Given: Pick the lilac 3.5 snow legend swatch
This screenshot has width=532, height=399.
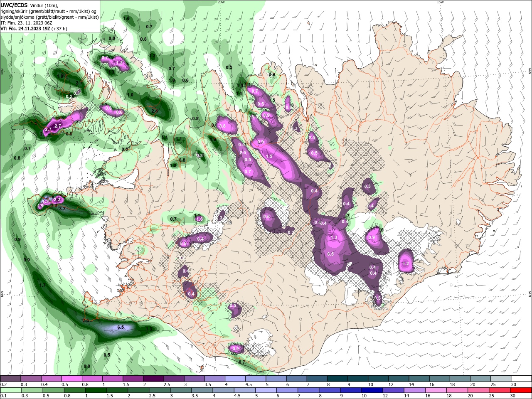Looking at the screenshot, I should pos(215,379).
